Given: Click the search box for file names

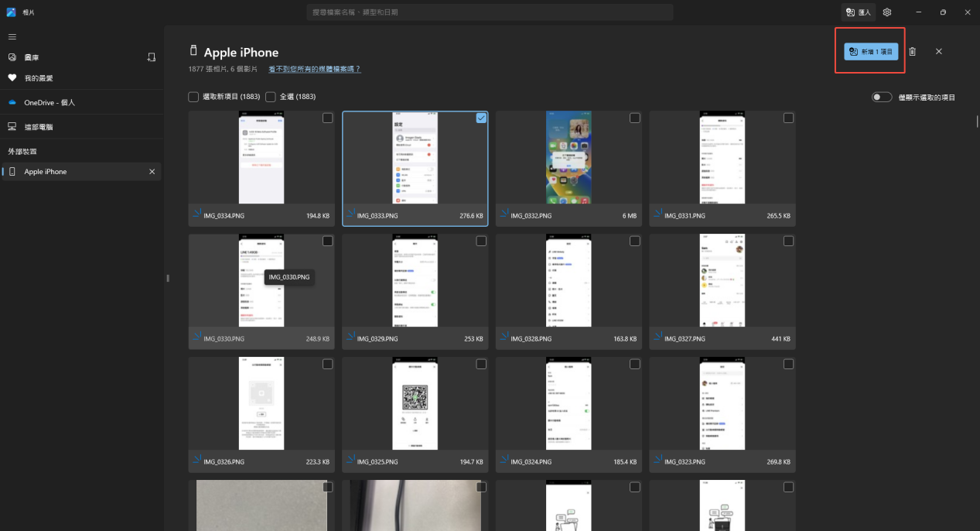Looking at the screenshot, I should tap(490, 12).
